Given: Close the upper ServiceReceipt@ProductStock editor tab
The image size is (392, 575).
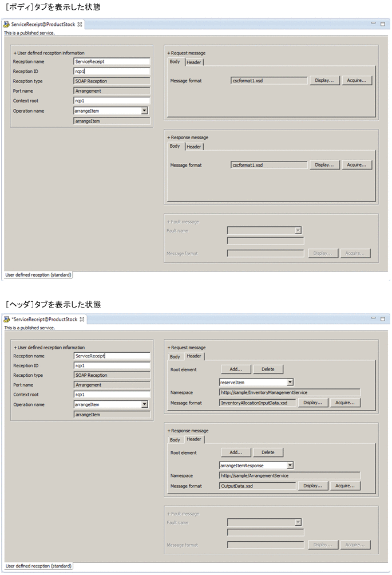Looking at the screenshot, I should 80,25.
